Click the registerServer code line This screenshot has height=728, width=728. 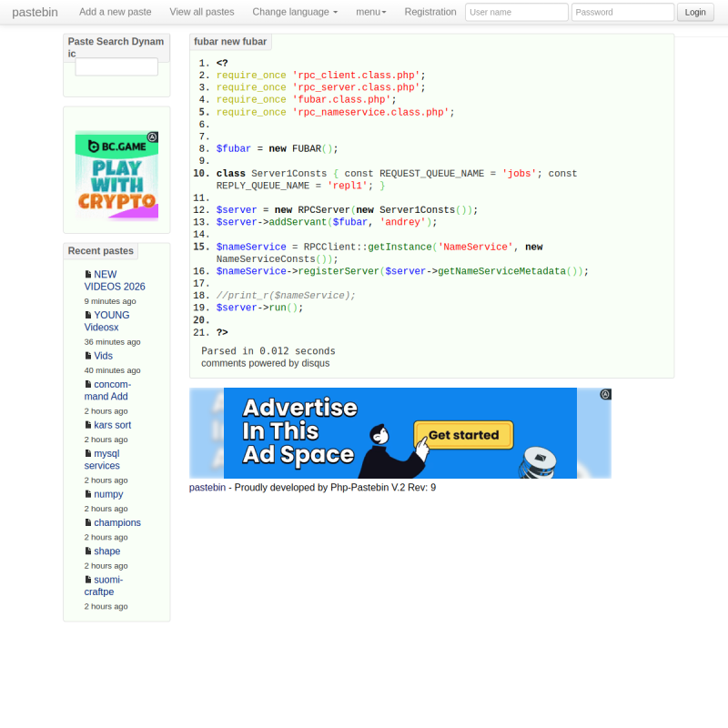click(x=402, y=271)
